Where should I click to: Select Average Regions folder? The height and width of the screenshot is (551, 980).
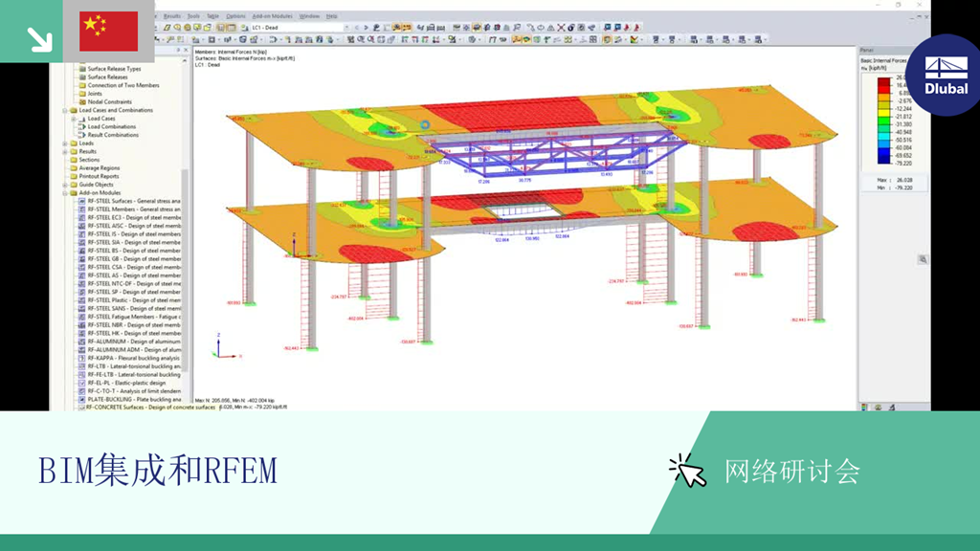[x=99, y=167]
